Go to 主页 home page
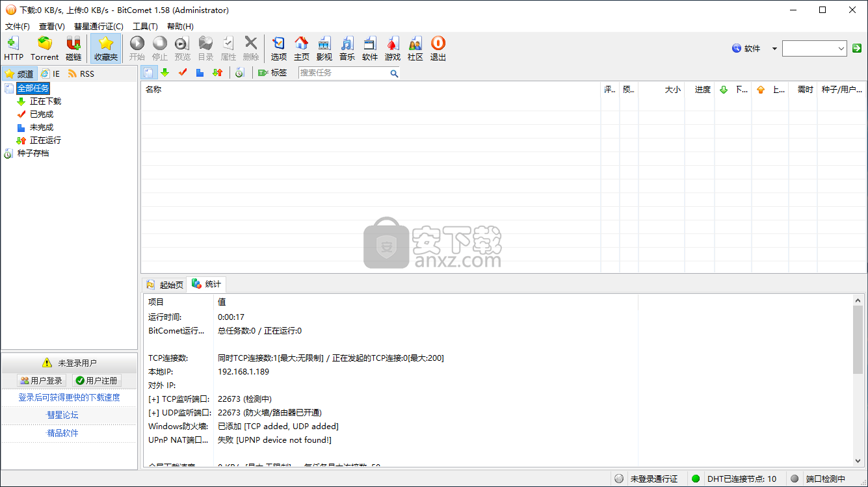 tap(302, 49)
